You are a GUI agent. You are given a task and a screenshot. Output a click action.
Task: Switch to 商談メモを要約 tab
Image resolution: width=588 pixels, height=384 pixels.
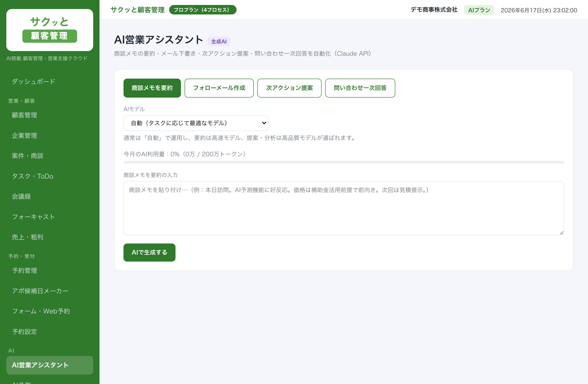tap(152, 88)
